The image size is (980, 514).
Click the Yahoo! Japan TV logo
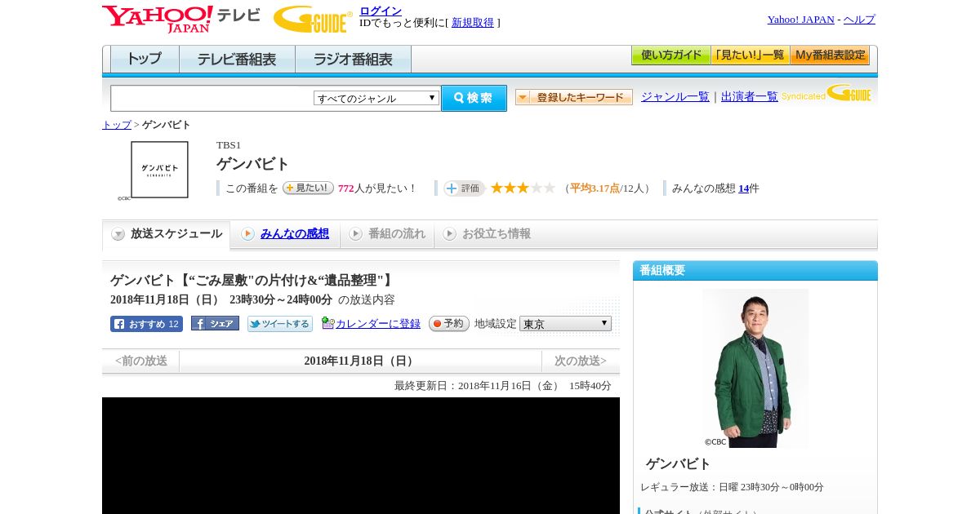point(181,19)
